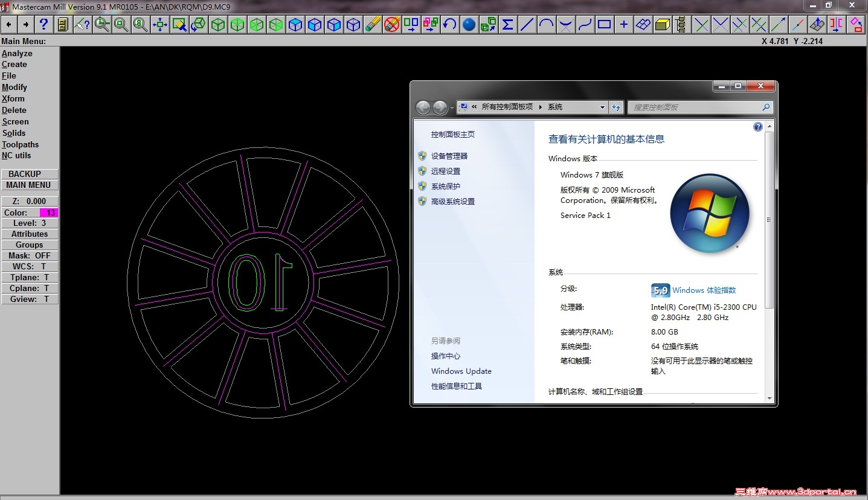Repaint the screen with the paintbrush icon
Screen dimensions: 868x500
tap(179, 25)
